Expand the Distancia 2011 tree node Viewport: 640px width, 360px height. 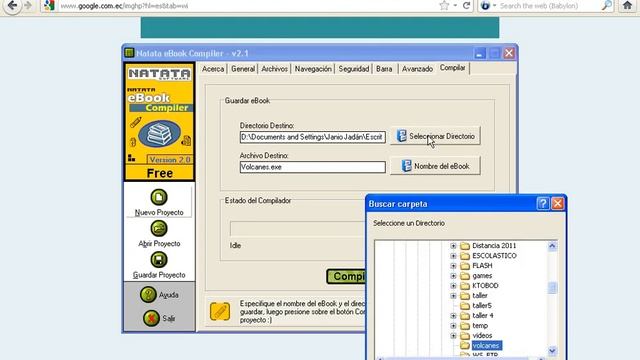[453, 246]
